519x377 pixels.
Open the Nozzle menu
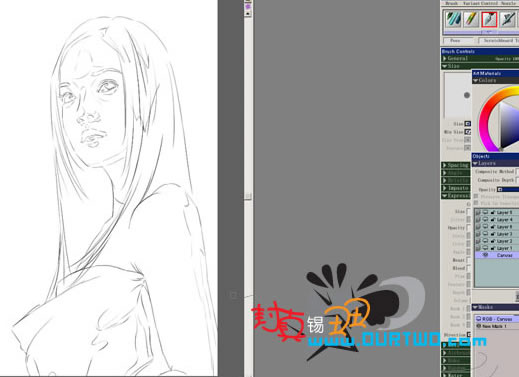[x=509, y=3]
